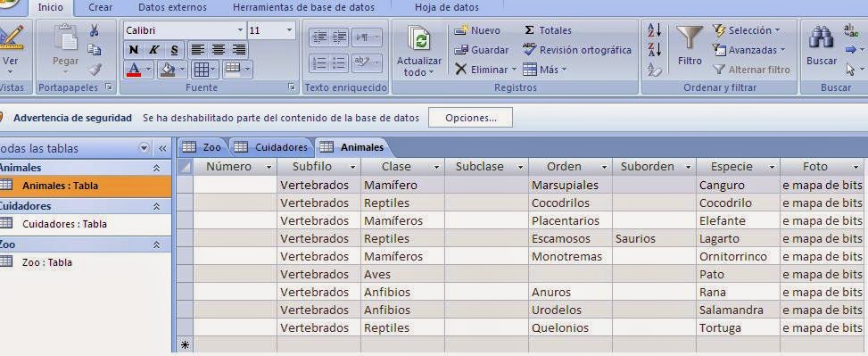Open the font size 11 dropdown
The height and width of the screenshot is (356, 868).
click(290, 30)
